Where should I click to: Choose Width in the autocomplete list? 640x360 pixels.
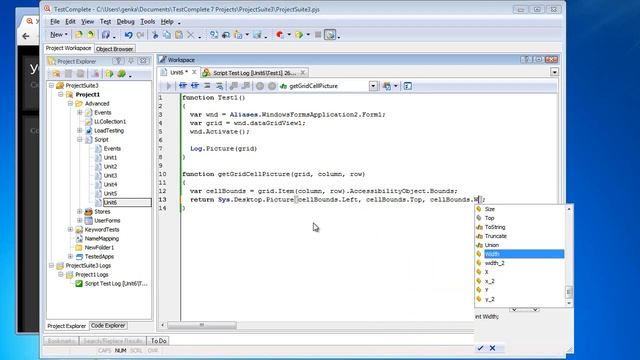point(524,254)
